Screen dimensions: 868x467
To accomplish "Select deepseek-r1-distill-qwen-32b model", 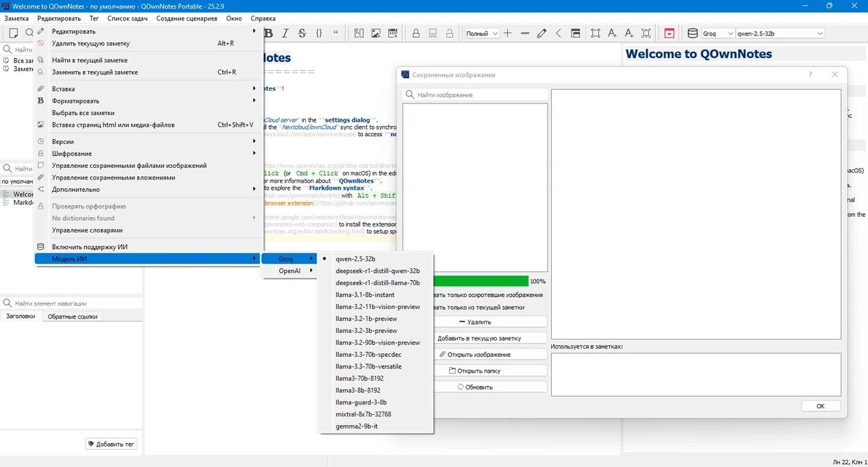I will click(x=376, y=271).
